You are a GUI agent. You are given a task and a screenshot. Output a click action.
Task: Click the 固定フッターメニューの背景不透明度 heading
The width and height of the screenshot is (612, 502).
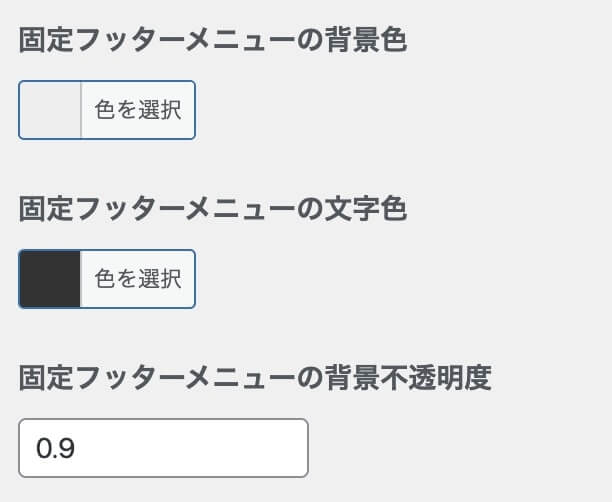pos(256,379)
